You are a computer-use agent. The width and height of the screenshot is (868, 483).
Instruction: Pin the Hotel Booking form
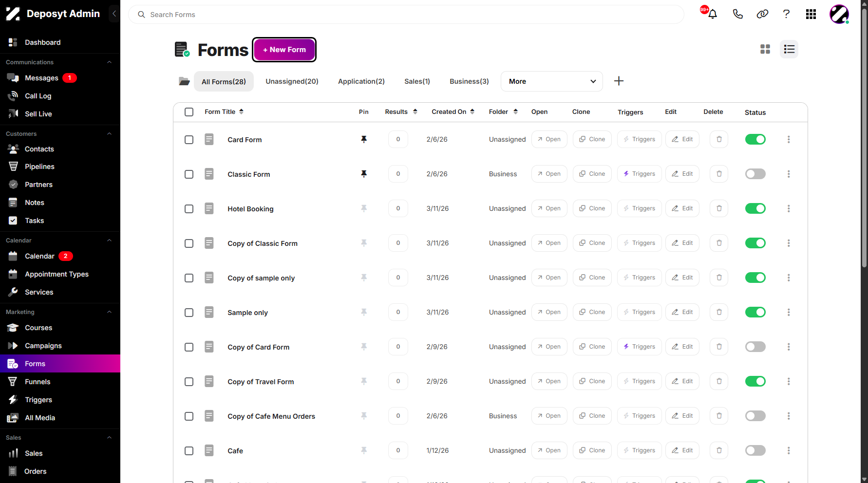click(x=364, y=208)
